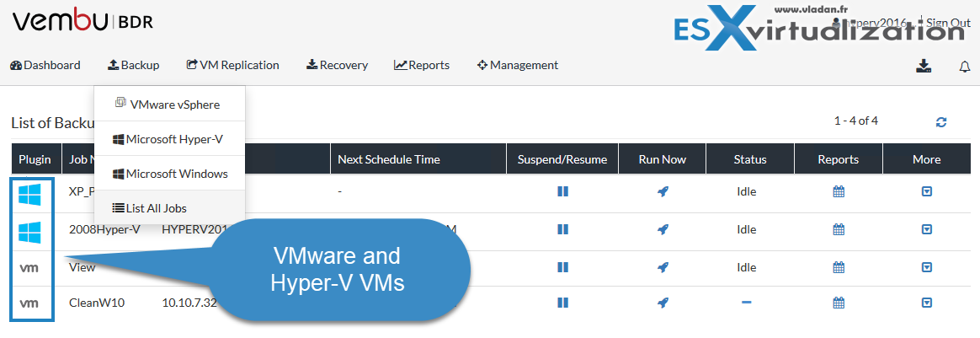The height and width of the screenshot is (338, 980).
Task: Click the 10.10.7.32 host cell
Action: [189, 303]
